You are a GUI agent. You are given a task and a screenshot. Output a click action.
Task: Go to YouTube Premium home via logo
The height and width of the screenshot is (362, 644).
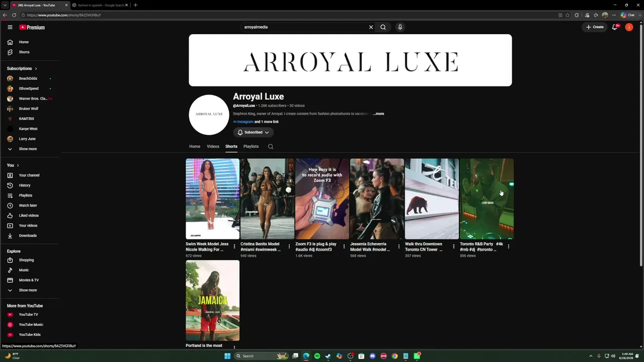point(32,27)
